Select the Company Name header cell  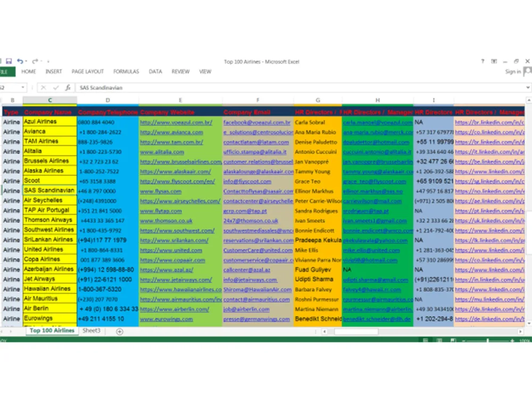[x=50, y=112]
